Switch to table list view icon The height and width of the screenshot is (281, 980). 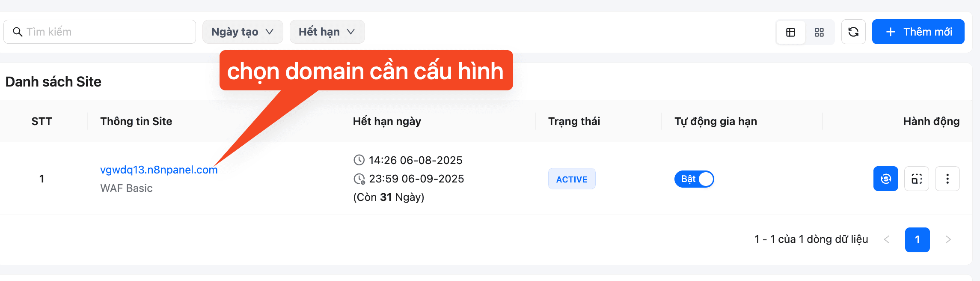790,32
